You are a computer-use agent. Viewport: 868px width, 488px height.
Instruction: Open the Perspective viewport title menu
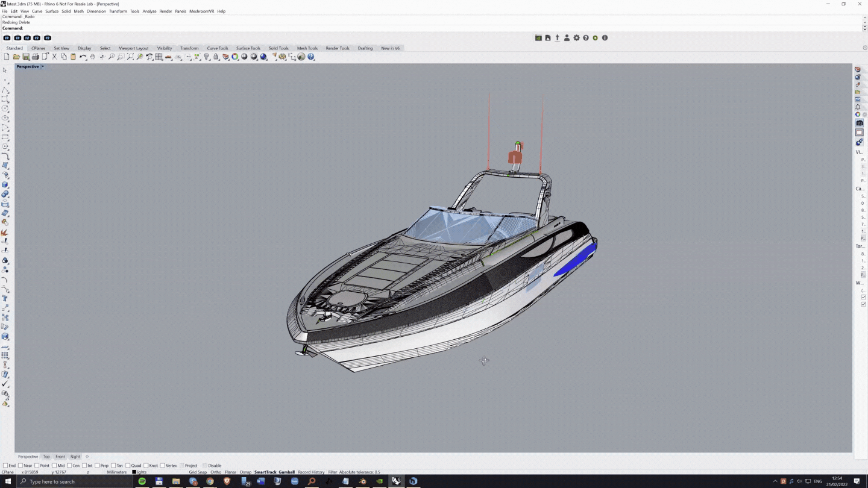[x=30, y=66]
